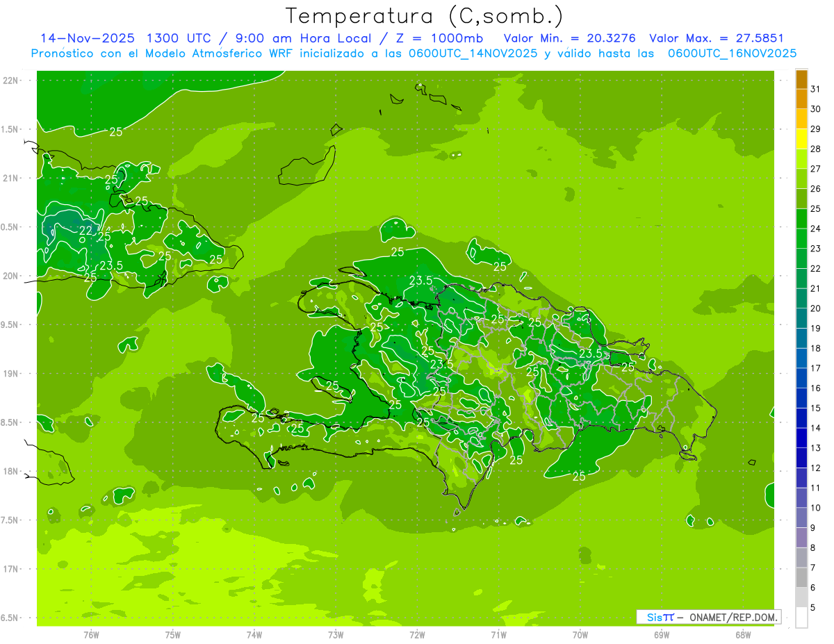Click colorbar label '16'
Viewport: 834px width, 644px height.
point(815,388)
